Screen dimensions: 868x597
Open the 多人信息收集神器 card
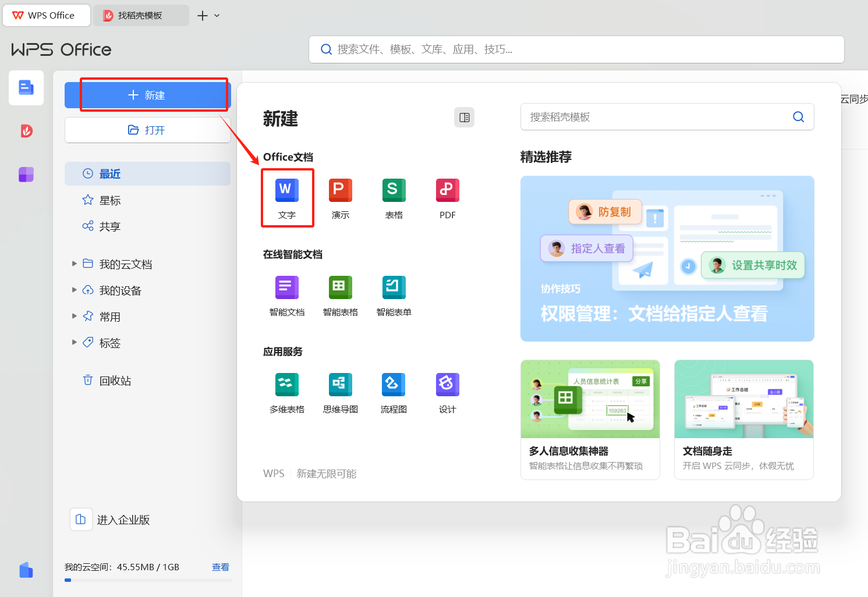point(590,420)
